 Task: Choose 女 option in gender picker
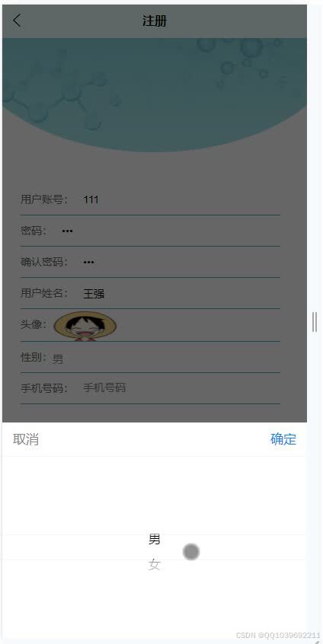(x=154, y=565)
